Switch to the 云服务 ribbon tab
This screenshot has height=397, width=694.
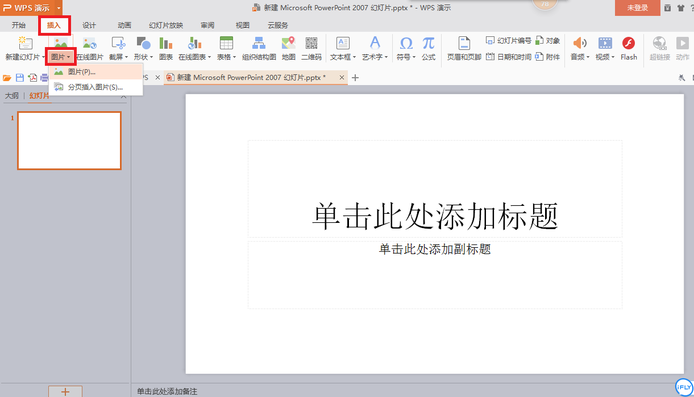(x=278, y=25)
